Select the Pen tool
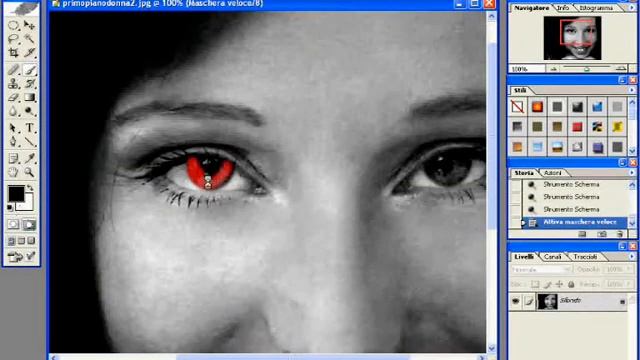Image resolution: width=640 pixels, height=360 pixels. point(13,142)
